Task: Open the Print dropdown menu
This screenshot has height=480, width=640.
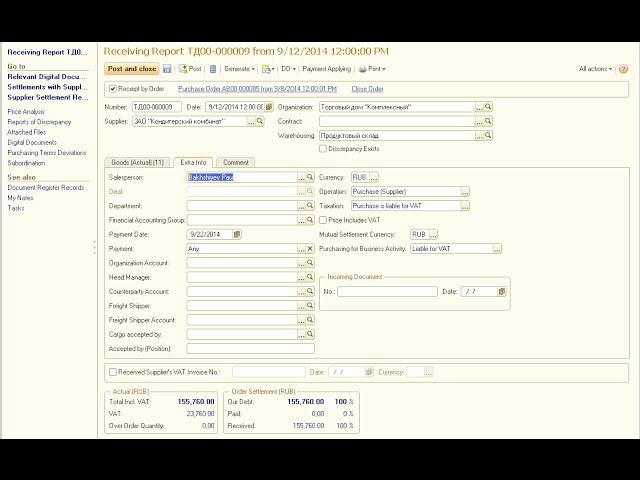Action: pyautogui.click(x=372, y=69)
